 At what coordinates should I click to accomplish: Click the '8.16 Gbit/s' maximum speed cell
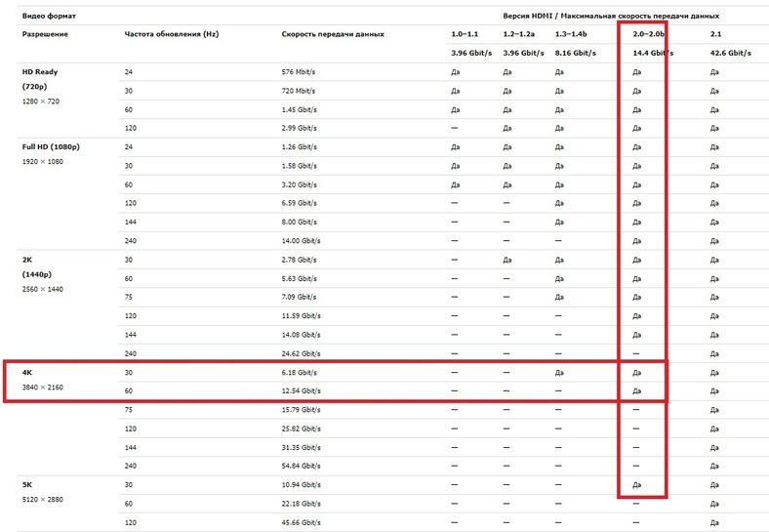575,53
